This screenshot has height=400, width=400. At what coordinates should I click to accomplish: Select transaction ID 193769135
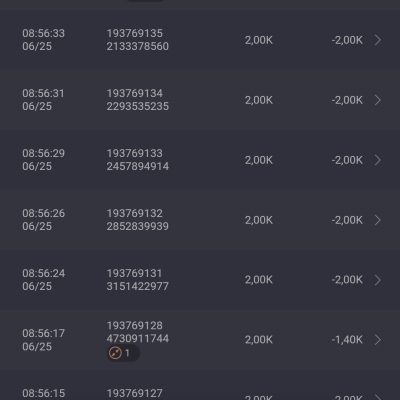[x=135, y=33]
